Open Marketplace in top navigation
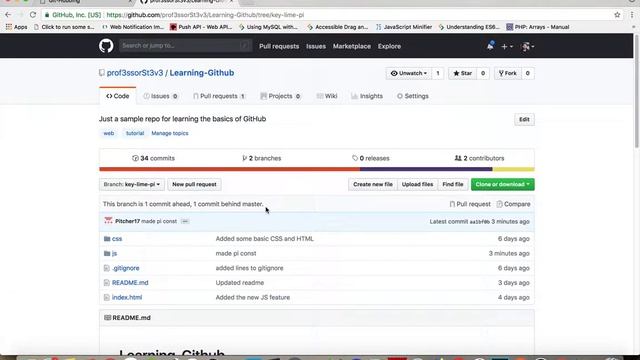640x360 pixels. [x=351, y=47]
